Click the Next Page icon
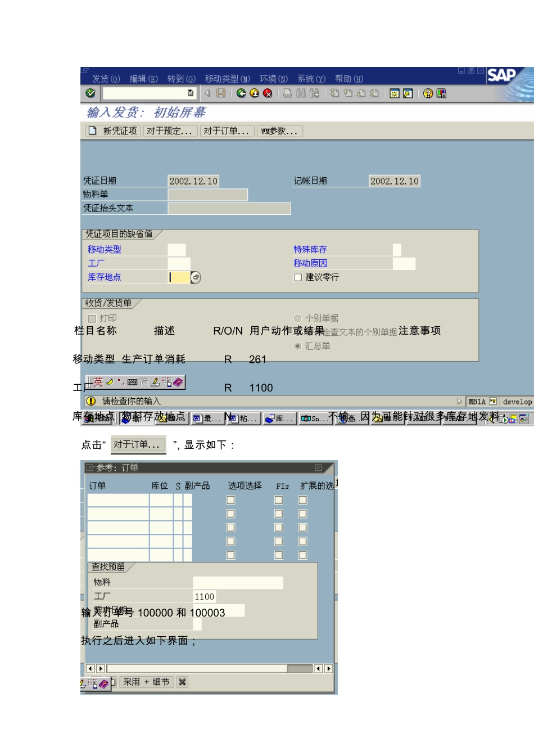The image size is (534, 756). point(361,93)
